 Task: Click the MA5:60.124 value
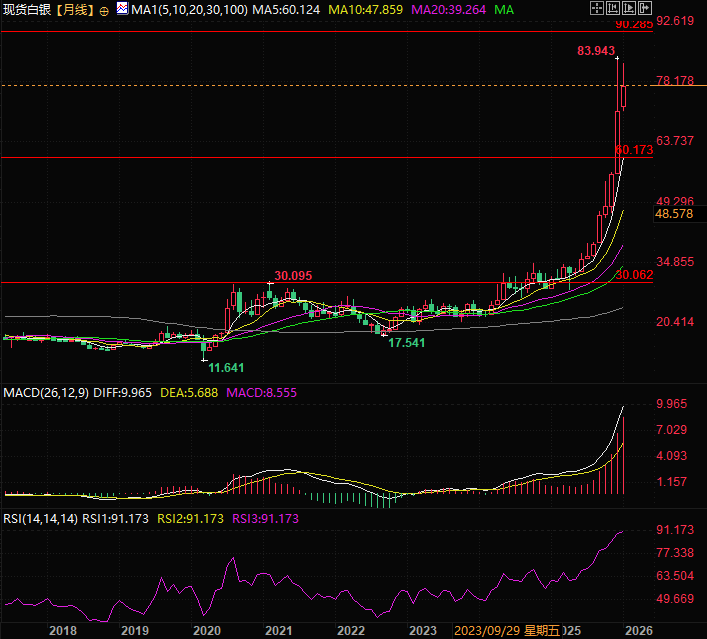pos(286,9)
